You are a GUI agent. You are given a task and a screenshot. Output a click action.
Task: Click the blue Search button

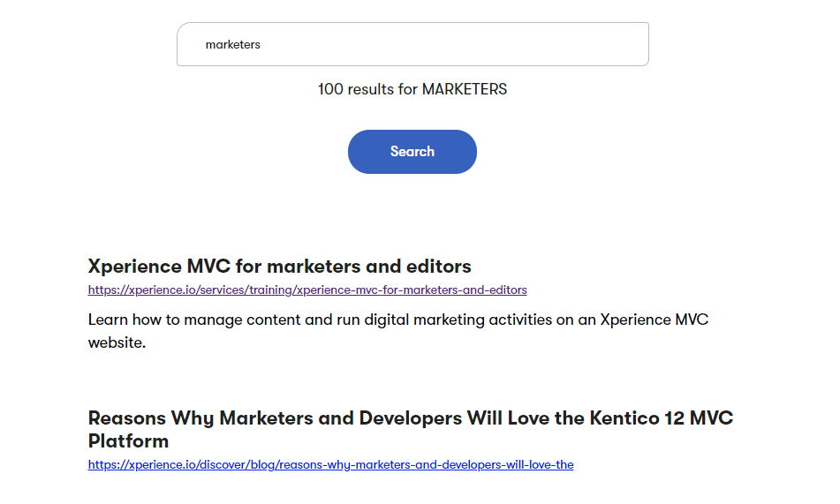[412, 152]
